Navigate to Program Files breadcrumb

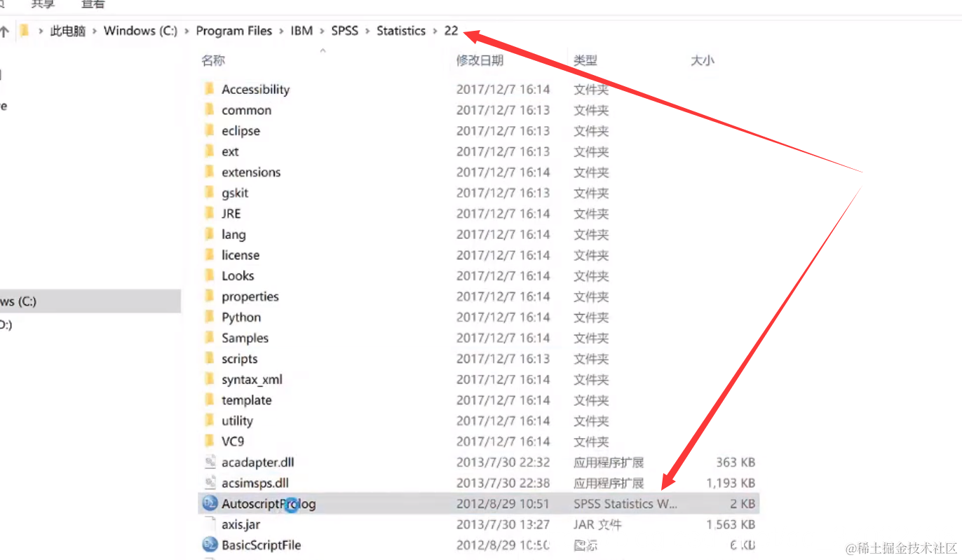point(233,31)
